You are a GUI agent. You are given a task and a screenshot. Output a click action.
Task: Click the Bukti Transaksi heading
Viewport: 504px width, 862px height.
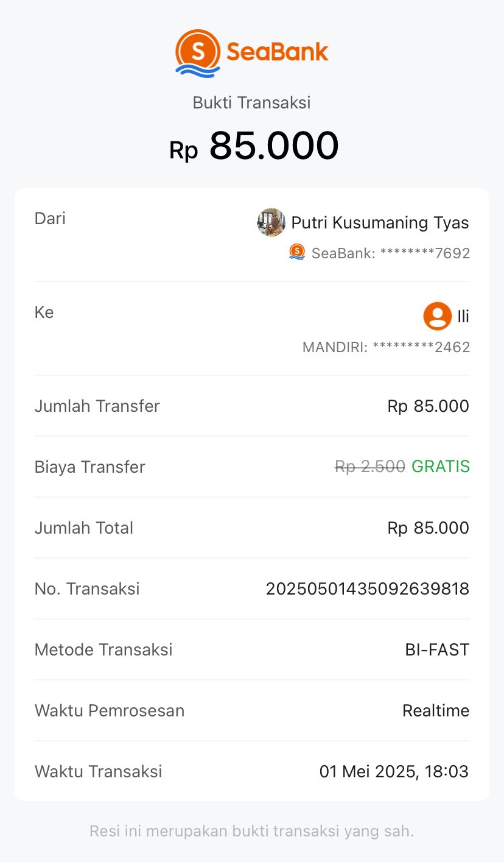click(251, 102)
